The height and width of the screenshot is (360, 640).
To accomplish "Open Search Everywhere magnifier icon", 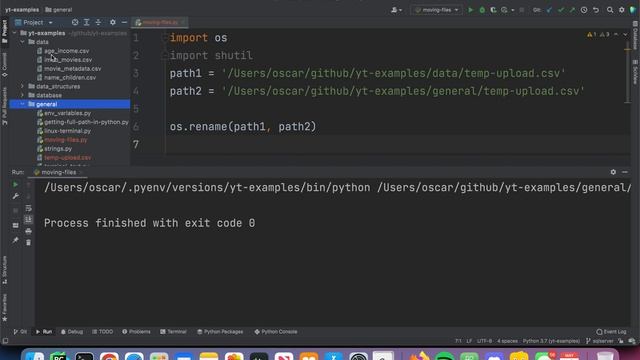I will coord(610,10).
